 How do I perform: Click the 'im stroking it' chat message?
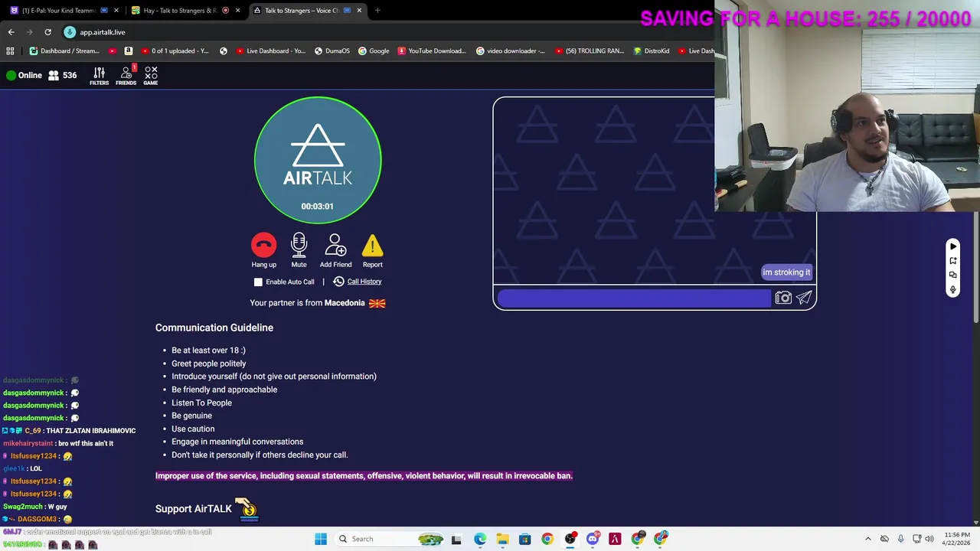point(786,272)
